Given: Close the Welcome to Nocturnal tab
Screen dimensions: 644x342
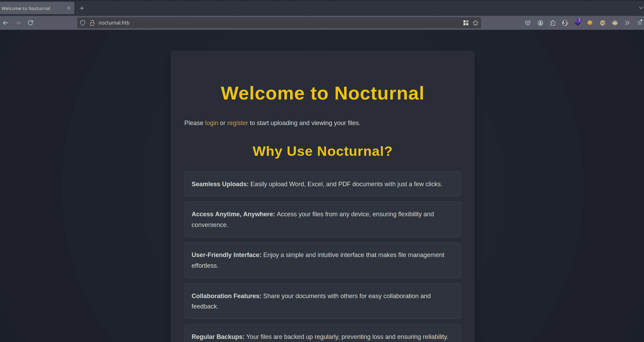Looking at the screenshot, I should [x=68, y=8].
